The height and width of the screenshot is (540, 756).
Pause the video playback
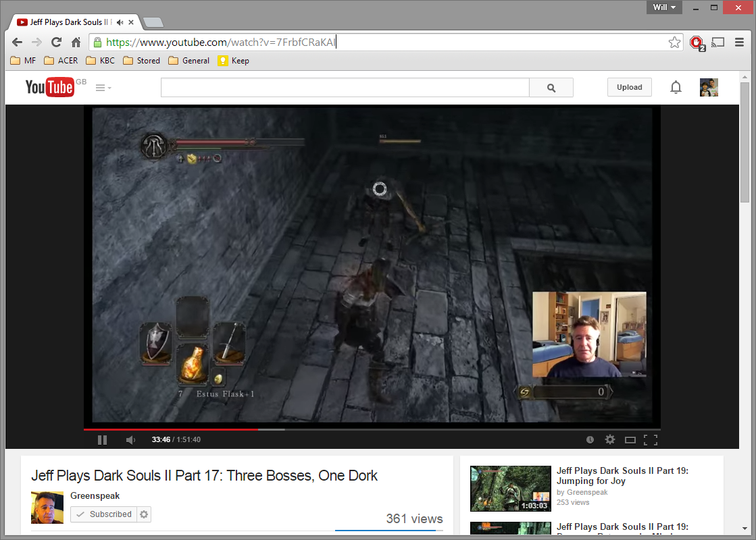point(102,440)
